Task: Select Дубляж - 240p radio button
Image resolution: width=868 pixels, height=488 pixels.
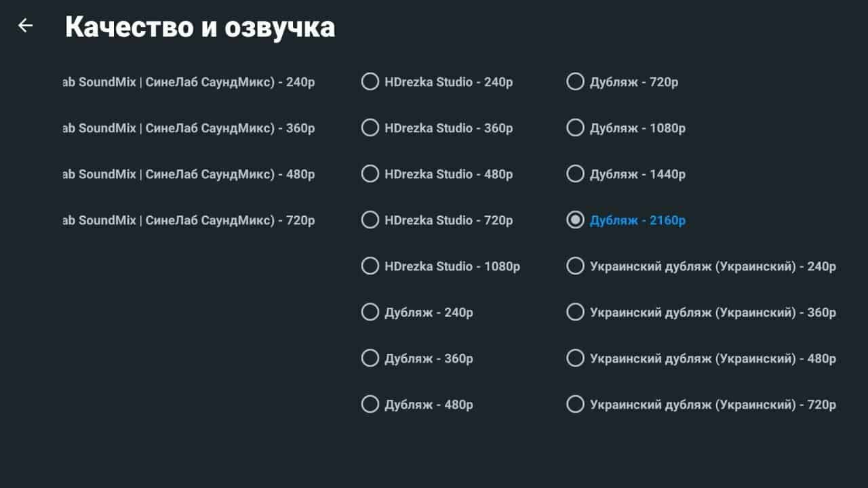Action: click(370, 312)
